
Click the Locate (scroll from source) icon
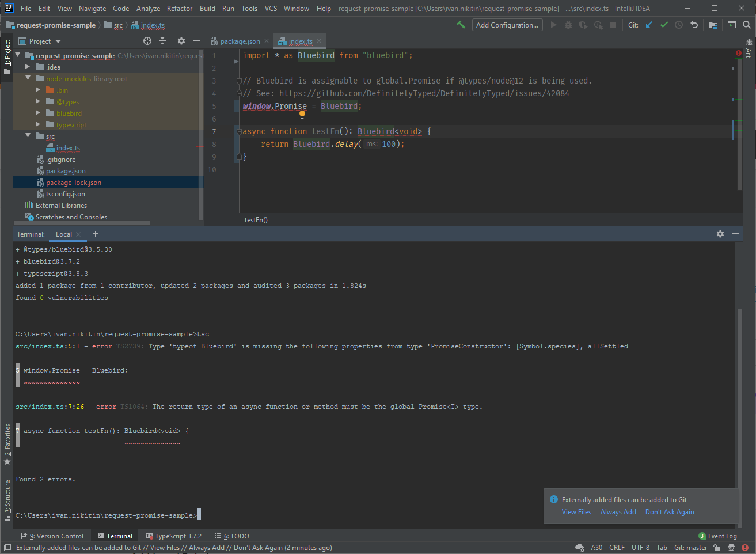click(x=147, y=41)
